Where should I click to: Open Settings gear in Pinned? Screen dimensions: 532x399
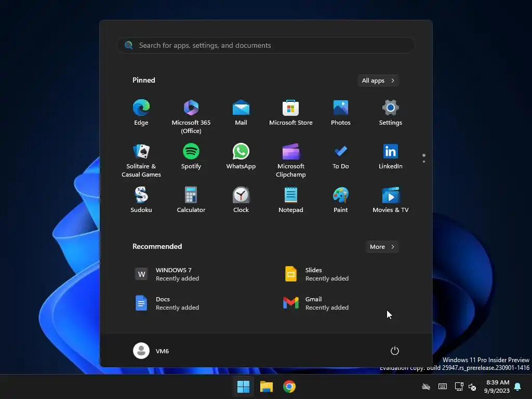click(x=391, y=113)
